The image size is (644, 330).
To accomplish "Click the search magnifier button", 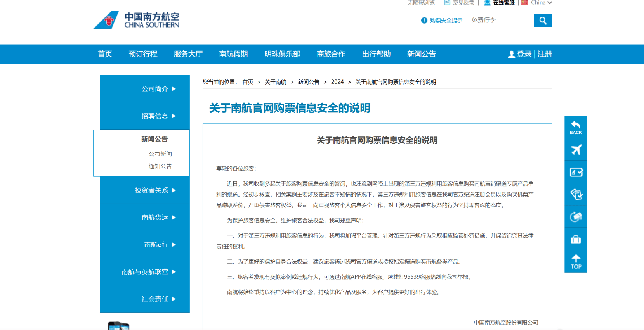I will click(x=543, y=21).
